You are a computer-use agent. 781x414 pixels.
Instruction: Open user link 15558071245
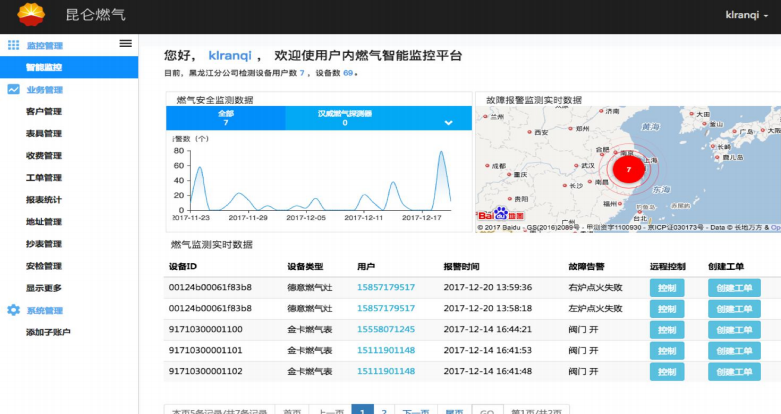point(386,329)
